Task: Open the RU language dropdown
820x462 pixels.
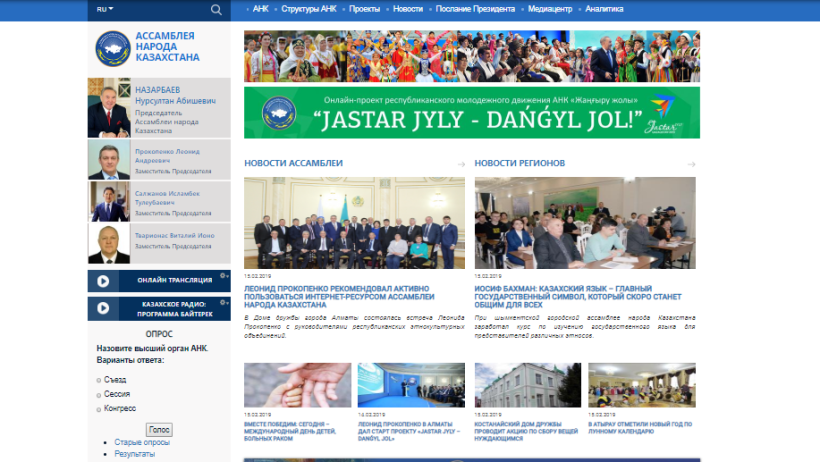Action: coord(104,9)
